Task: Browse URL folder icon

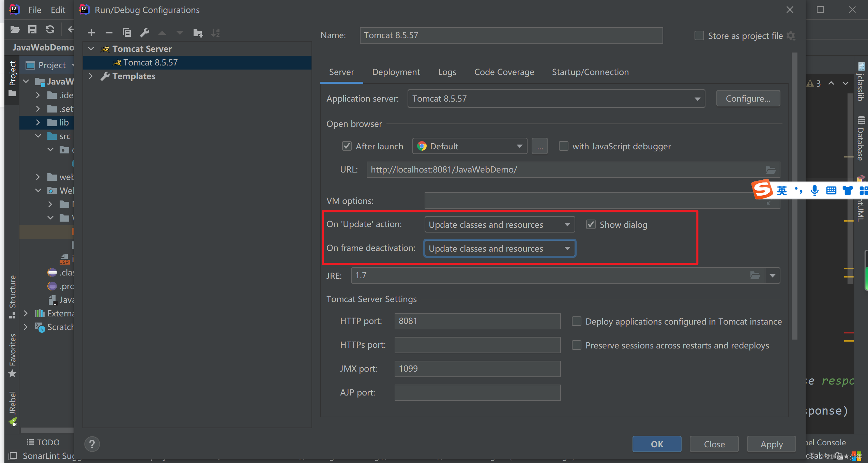Action: [771, 170]
